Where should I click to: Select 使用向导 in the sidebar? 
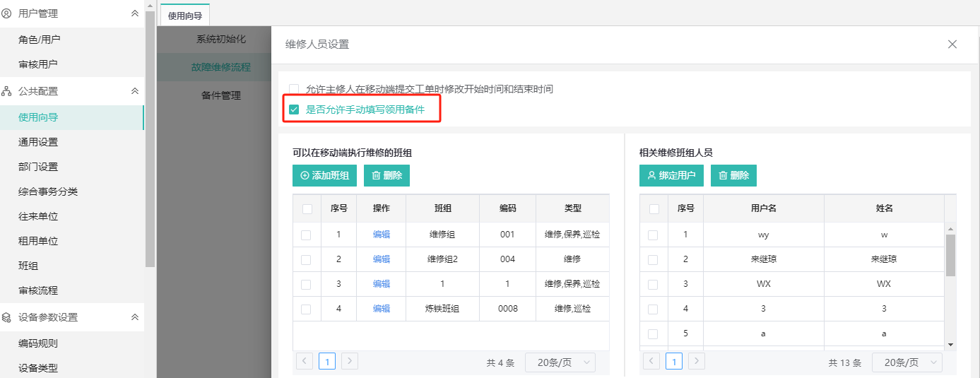(71, 117)
